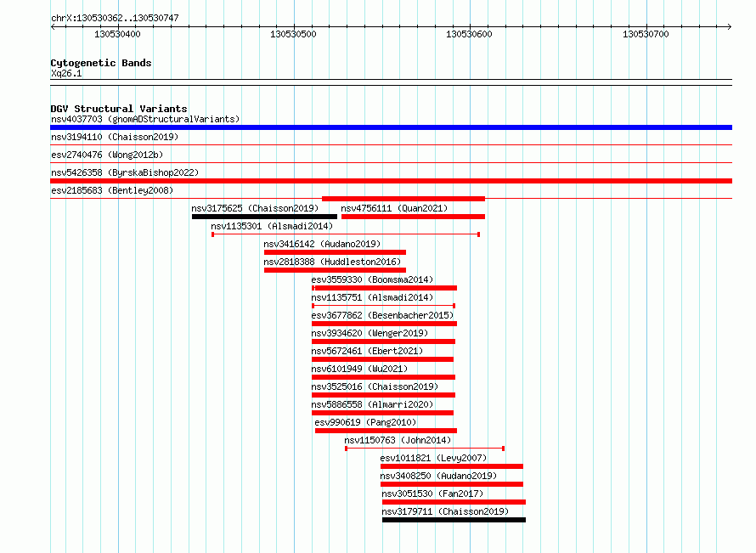Image resolution: width=756 pixels, height=553 pixels.
Task: Select the red nsv2818388 variant bar
Action: click(x=335, y=270)
